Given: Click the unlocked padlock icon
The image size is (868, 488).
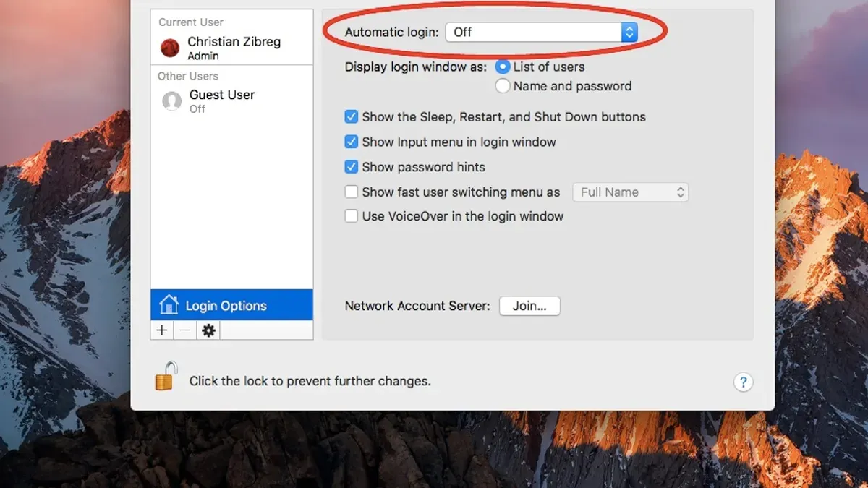Looking at the screenshot, I should coord(166,377).
